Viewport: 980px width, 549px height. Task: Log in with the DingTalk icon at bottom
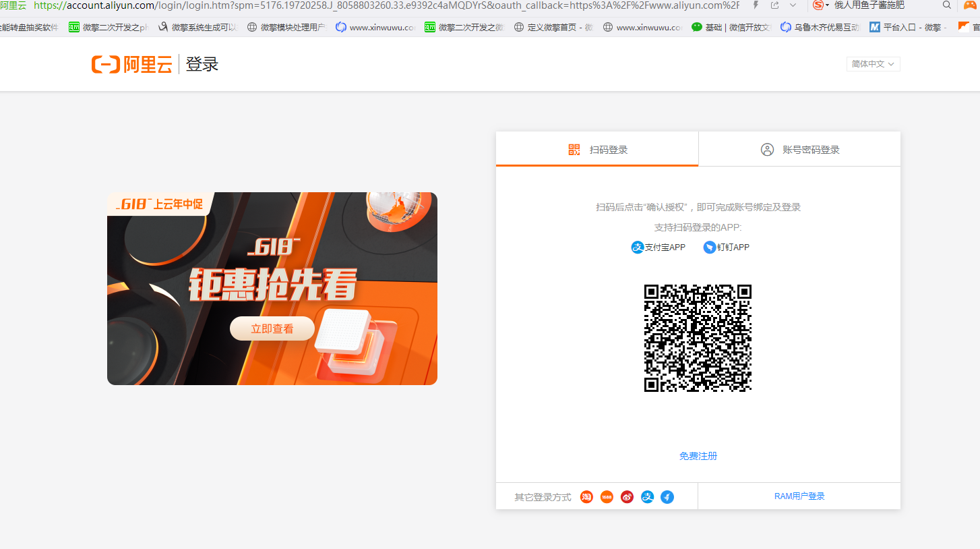[667, 497]
